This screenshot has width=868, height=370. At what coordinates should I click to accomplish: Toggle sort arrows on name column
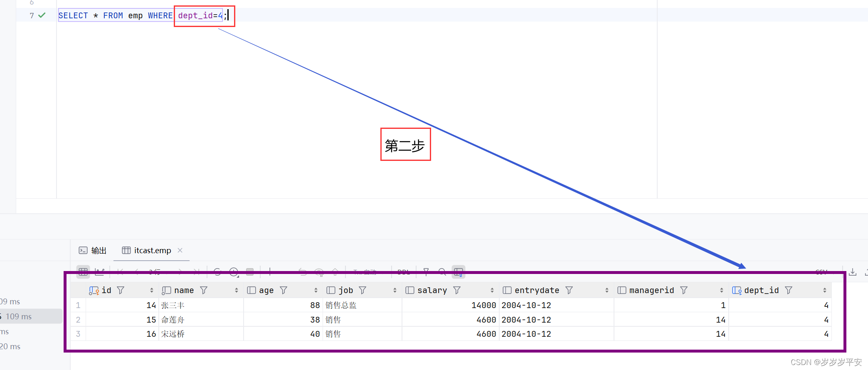pyautogui.click(x=237, y=290)
